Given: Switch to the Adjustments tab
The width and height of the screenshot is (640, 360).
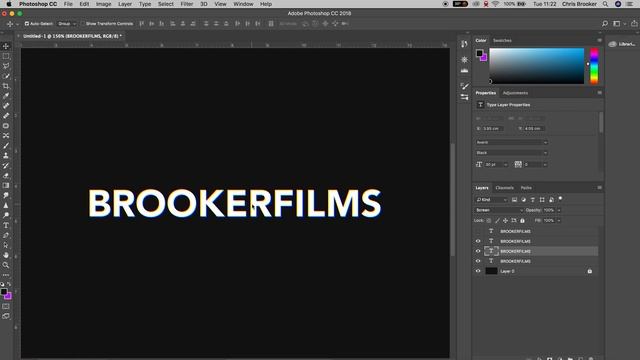Looking at the screenshot, I should [x=515, y=93].
